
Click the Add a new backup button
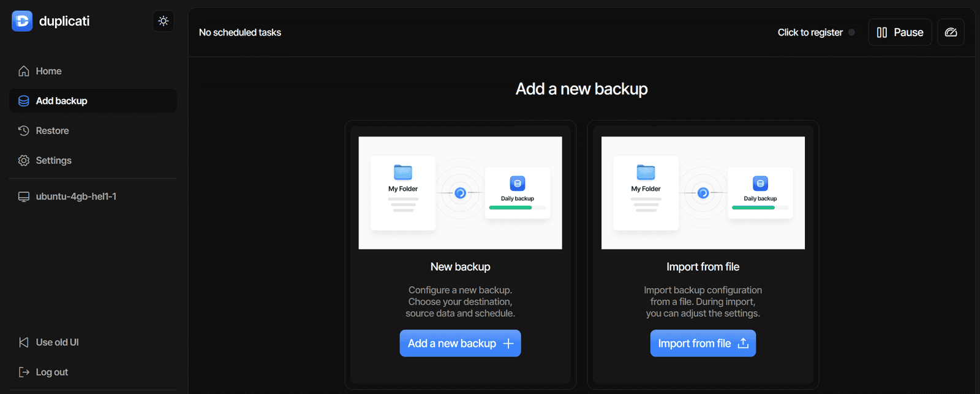[461, 343]
